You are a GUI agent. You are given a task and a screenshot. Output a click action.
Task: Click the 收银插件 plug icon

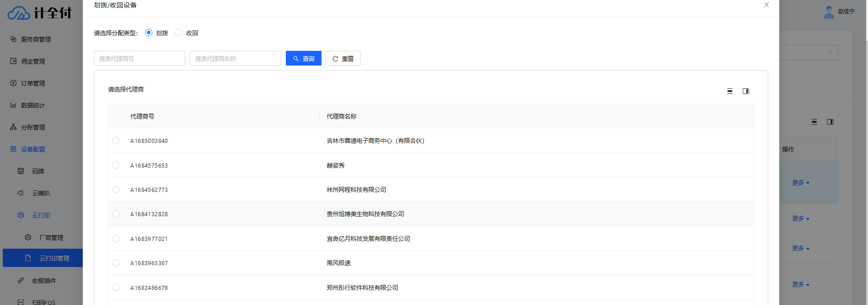click(x=21, y=281)
